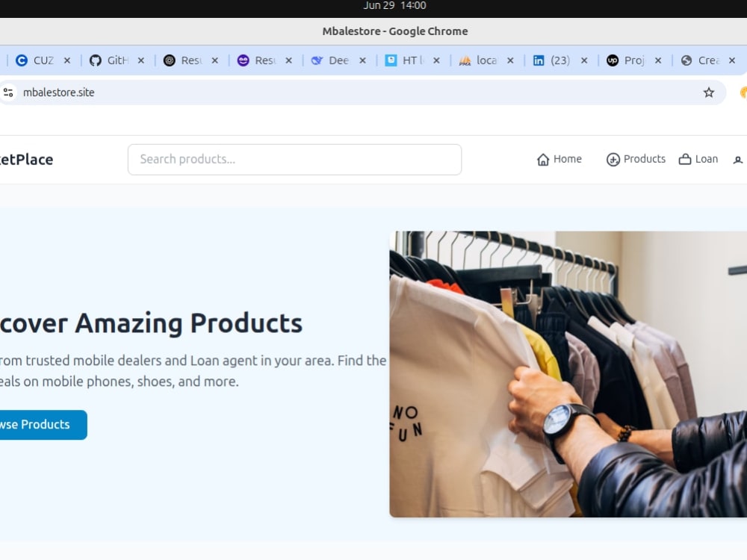The height and width of the screenshot is (560, 747).
Task: Click the Upwork favicon on Proj tab
Action: click(x=613, y=60)
